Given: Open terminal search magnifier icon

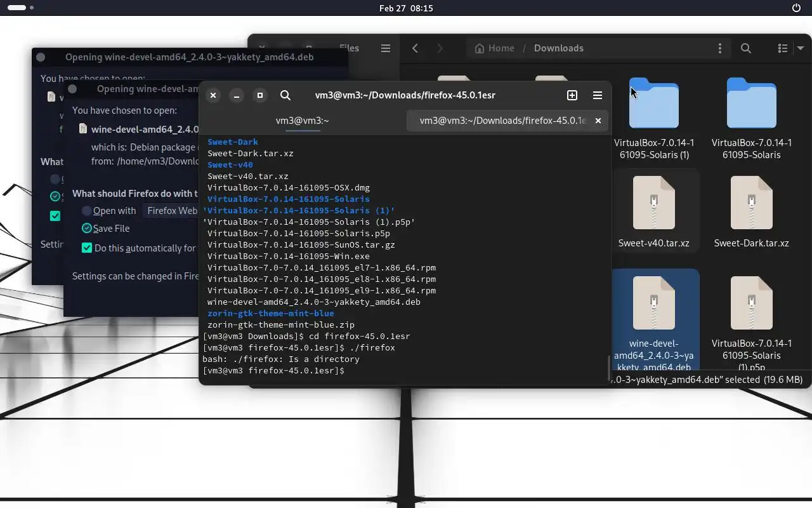Looking at the screenshot, I should 285,95.
